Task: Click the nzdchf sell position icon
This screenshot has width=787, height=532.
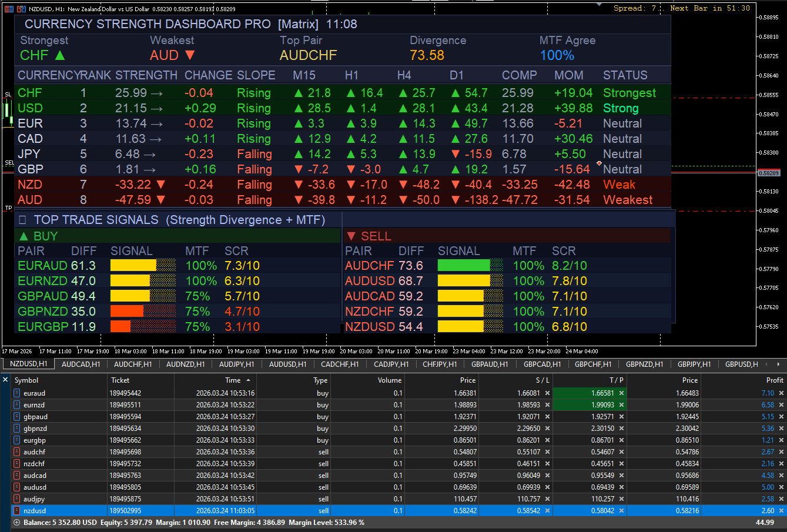Action: [x=17, y=464]
